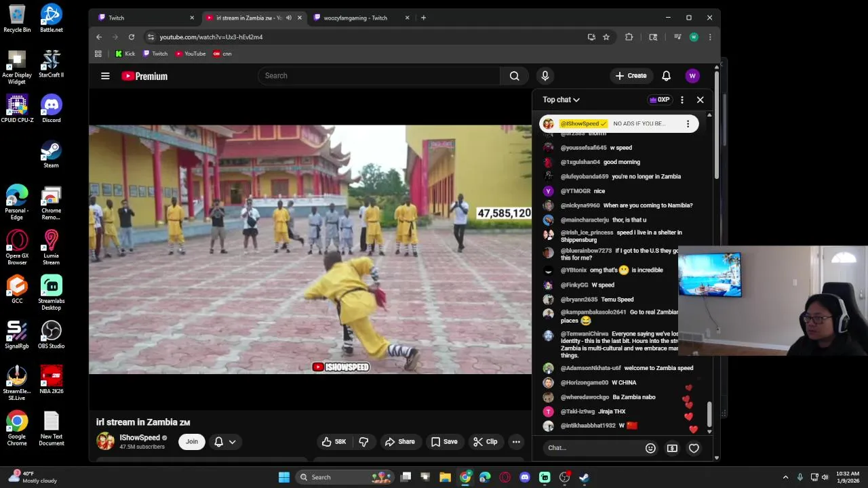
Task: Open the browser extensions puzzle icon
Action: pyautogui.click(x=629, y=37)
